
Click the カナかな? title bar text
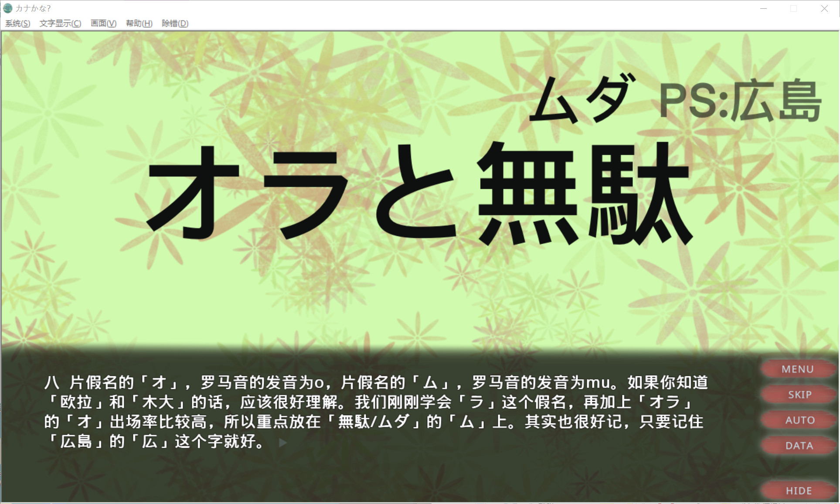coord(35,8)
